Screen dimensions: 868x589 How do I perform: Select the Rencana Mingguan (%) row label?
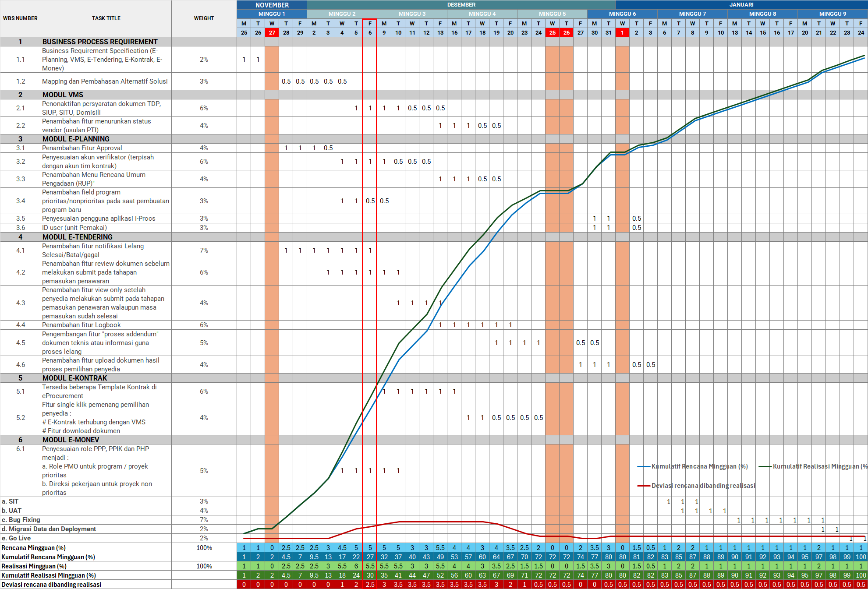[33, 548]
